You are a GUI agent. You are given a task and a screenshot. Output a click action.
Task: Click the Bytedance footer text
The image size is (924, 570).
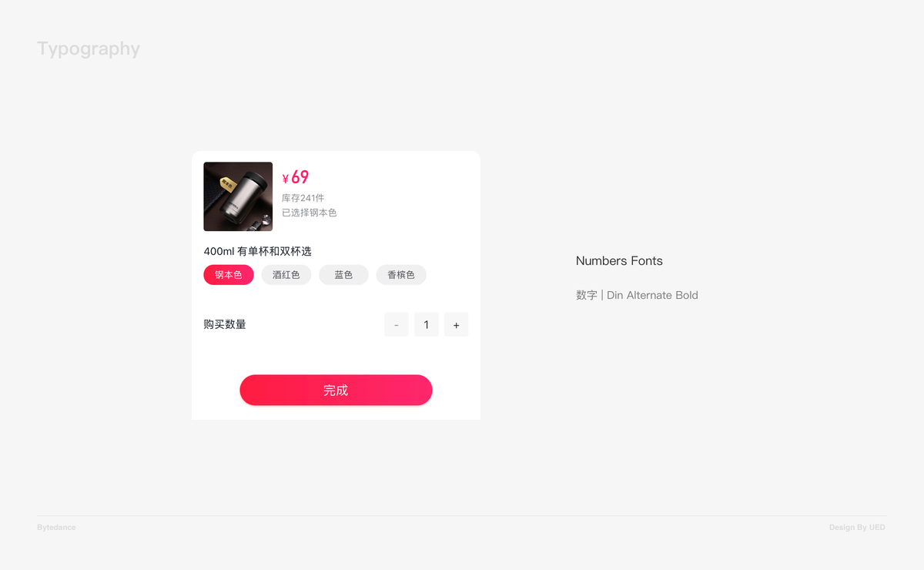point(56,528)
